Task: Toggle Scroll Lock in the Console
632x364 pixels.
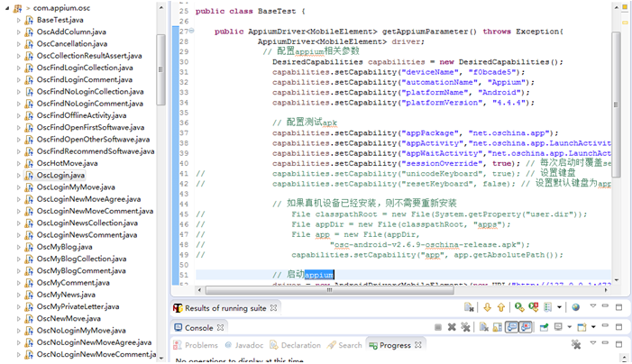Action: point(498,327)
